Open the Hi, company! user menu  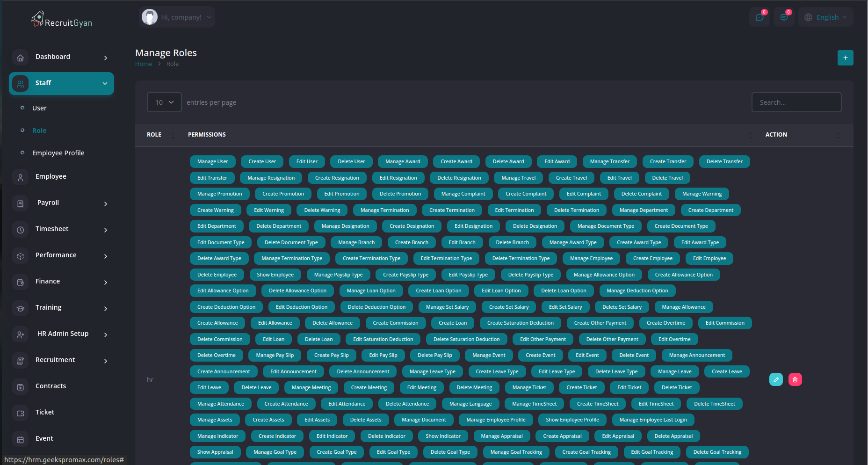pos(177,17)
